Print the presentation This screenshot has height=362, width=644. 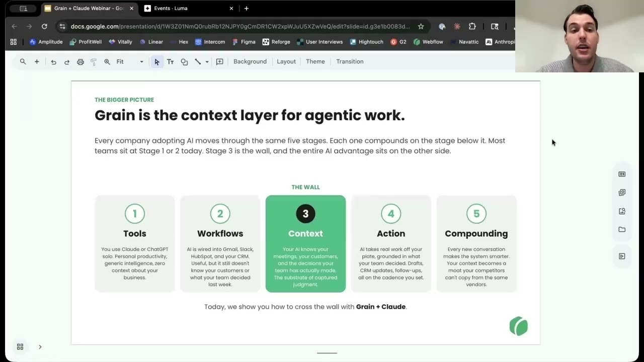tap(80, 62)
